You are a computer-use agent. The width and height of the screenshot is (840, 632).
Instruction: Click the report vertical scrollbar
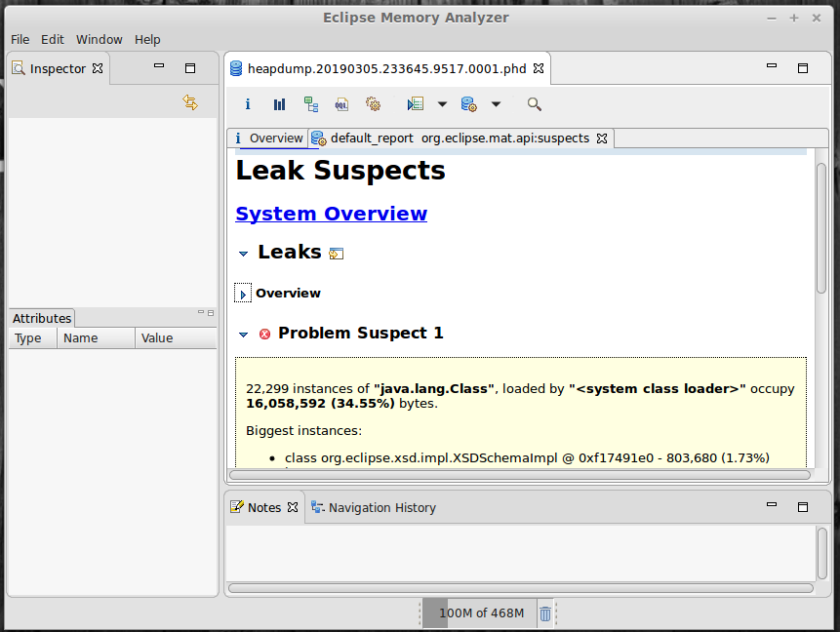coord(820,227)
